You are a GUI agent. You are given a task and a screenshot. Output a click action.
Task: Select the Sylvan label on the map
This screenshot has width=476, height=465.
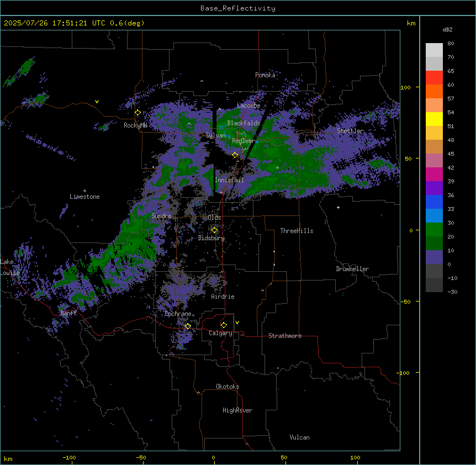click(216, 135)
